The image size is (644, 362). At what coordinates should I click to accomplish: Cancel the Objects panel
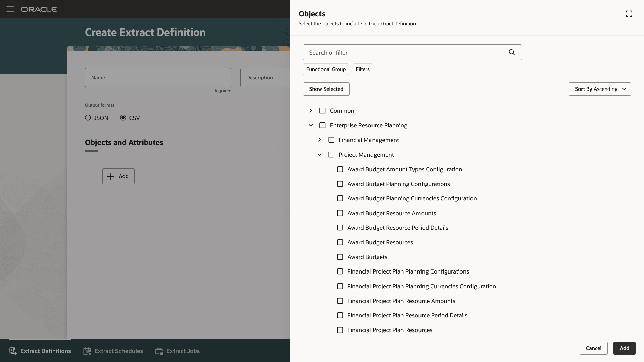coord(593,348)
